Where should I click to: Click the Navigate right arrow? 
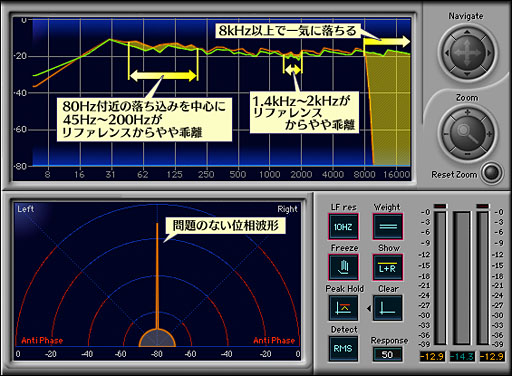point(489,53)
